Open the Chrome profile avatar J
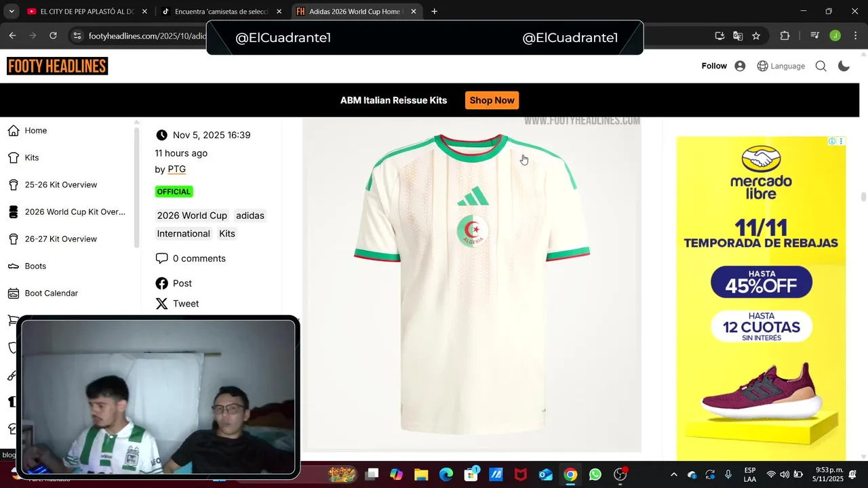The width and height of the screenshot is (868, 488). coord(835,36)
